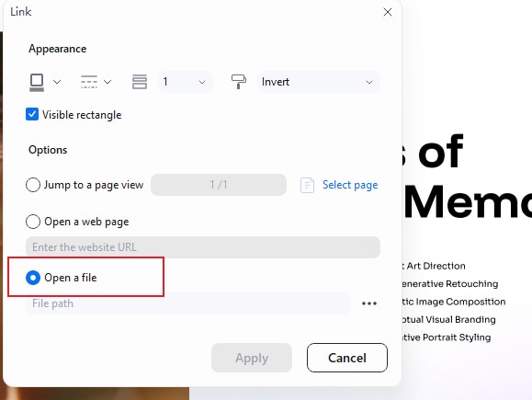The image size is (532, 400).
Task: Click the line thickness icon
Action: (140, 82)
